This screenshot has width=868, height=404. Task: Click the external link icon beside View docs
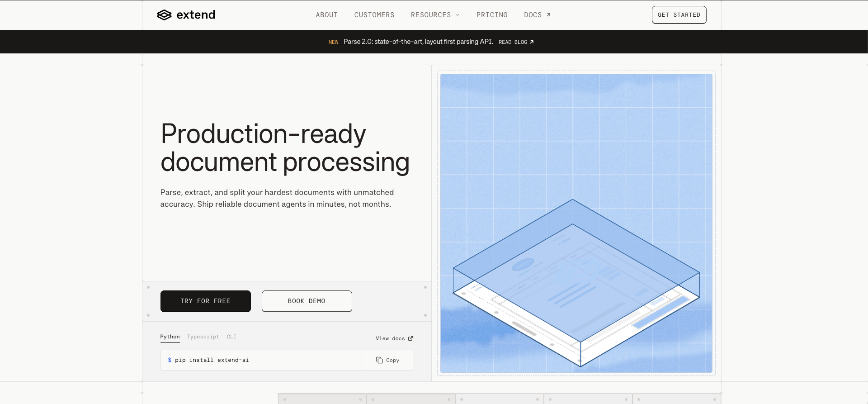coord(410,338)
